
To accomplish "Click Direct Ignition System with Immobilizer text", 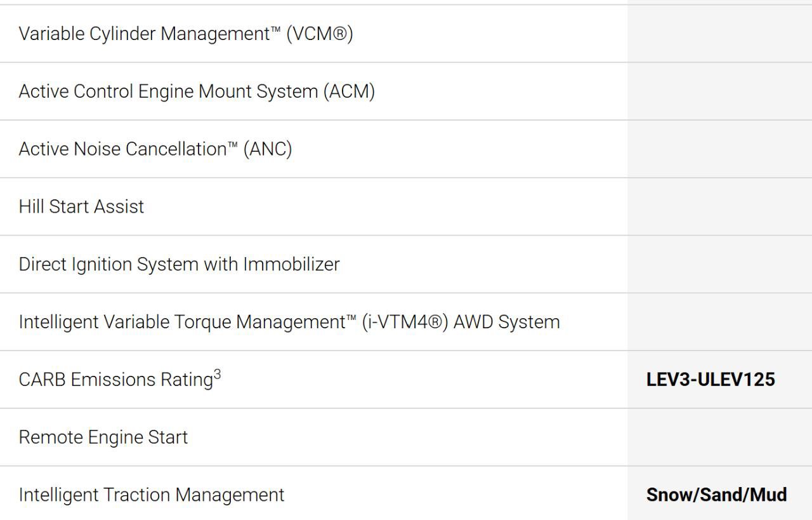I will pyautogui.click(x=179, y=264).
